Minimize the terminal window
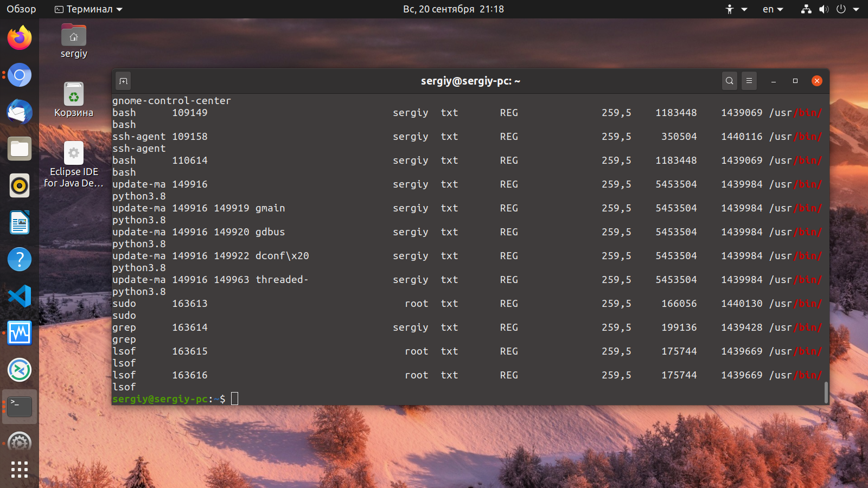Viewport: 868px width, 488px height. pyautogui.click(x=774, y=81)
